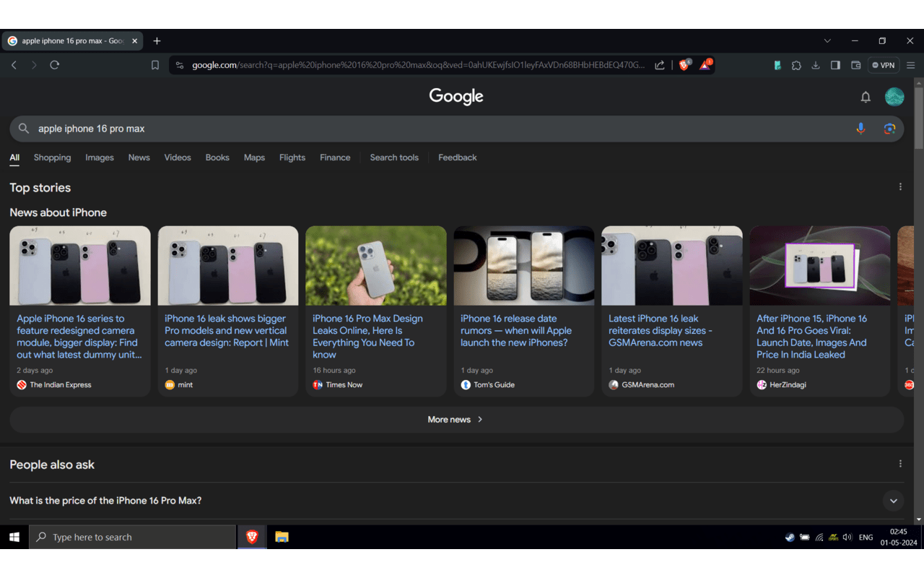Screen dimensions: 924x578
Task: Open Top stories three-dot options
Action: [x=900, y=187]
